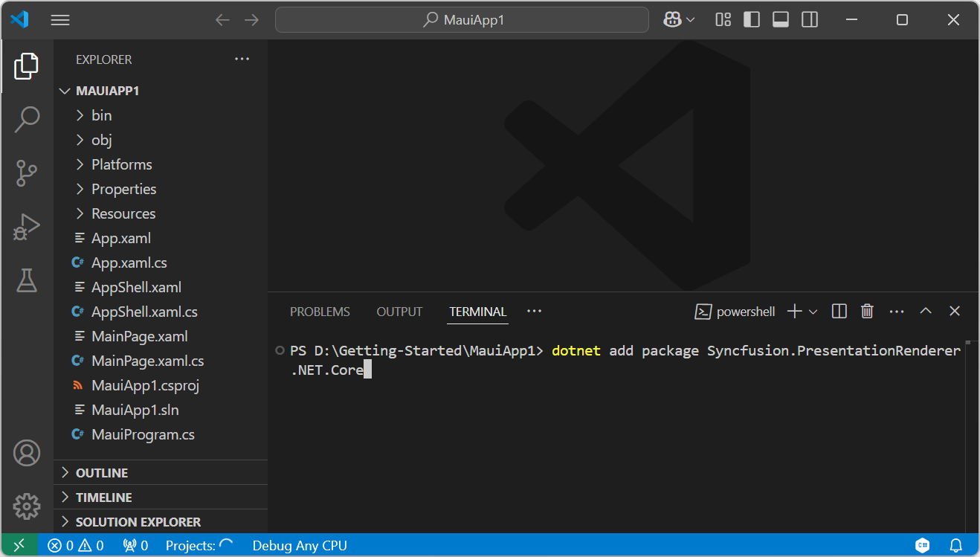Open the remote window indicator

(19, 545)
